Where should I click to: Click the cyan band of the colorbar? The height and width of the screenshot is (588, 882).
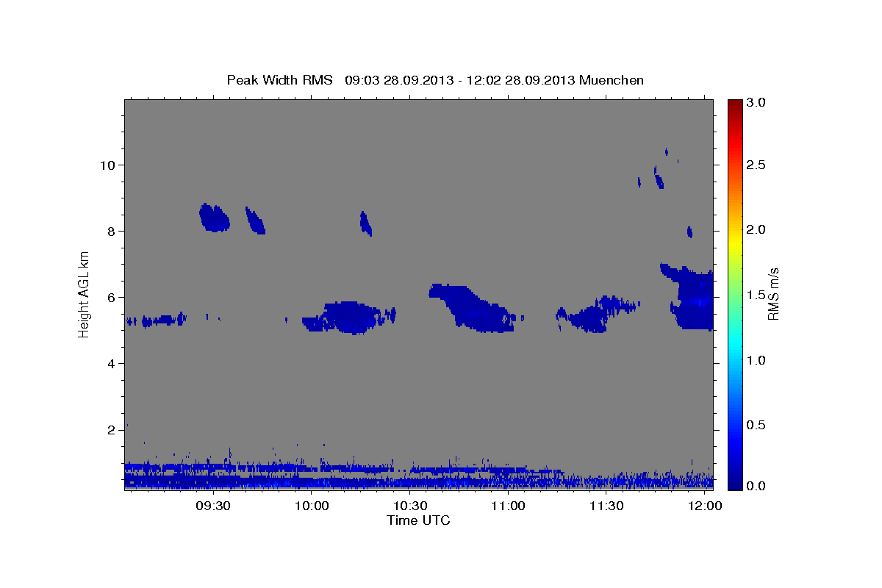(735, 342)
